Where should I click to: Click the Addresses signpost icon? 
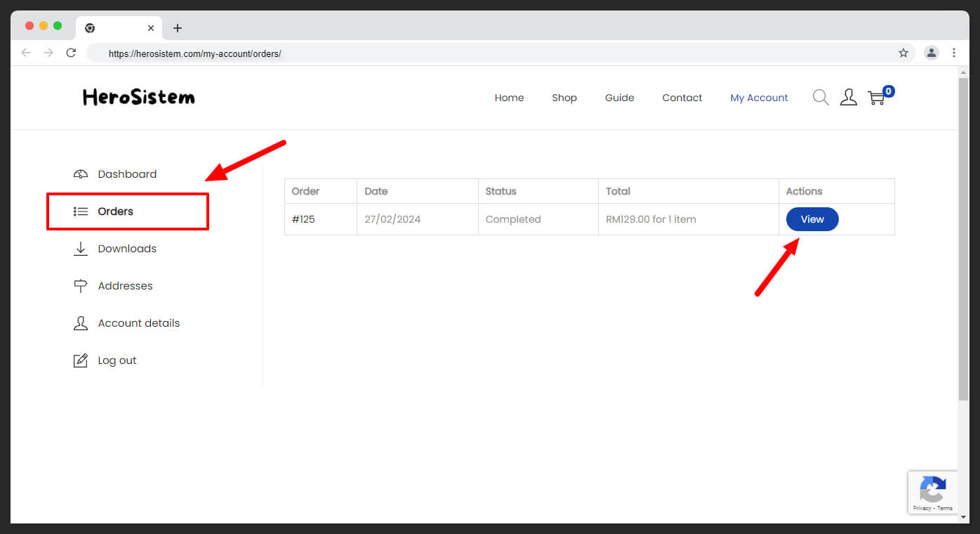[x=81, y=286]
